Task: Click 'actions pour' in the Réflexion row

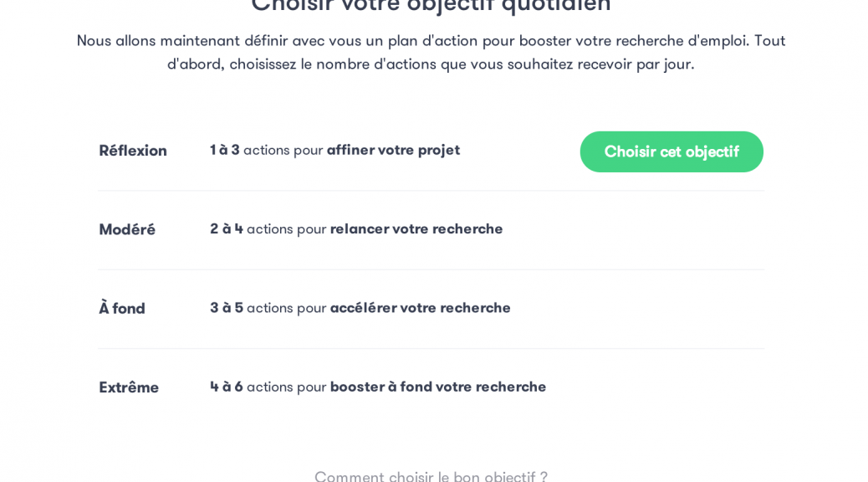Action: point(283,150)
